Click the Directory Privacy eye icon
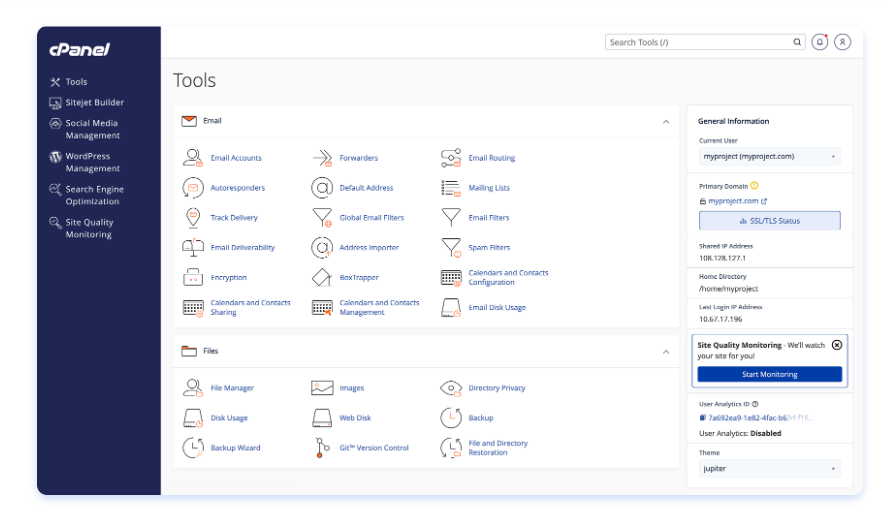This screenshot has height=523, width=886. click(x=451, y=388)
